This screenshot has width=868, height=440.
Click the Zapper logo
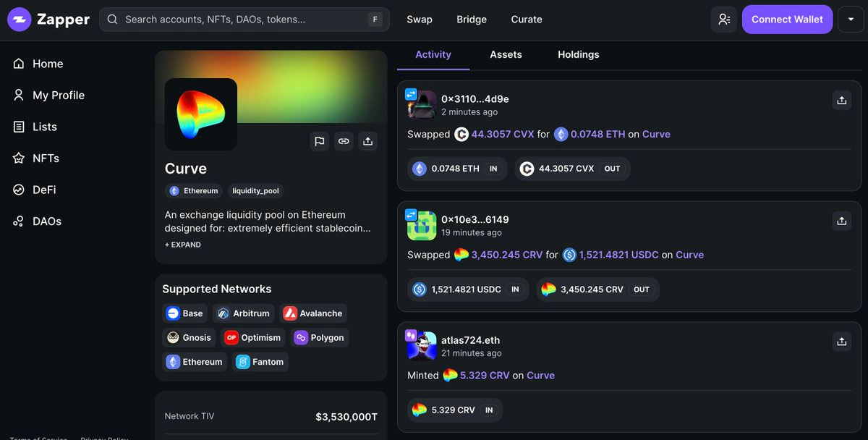pyautogui.click(x=48, y=20)
